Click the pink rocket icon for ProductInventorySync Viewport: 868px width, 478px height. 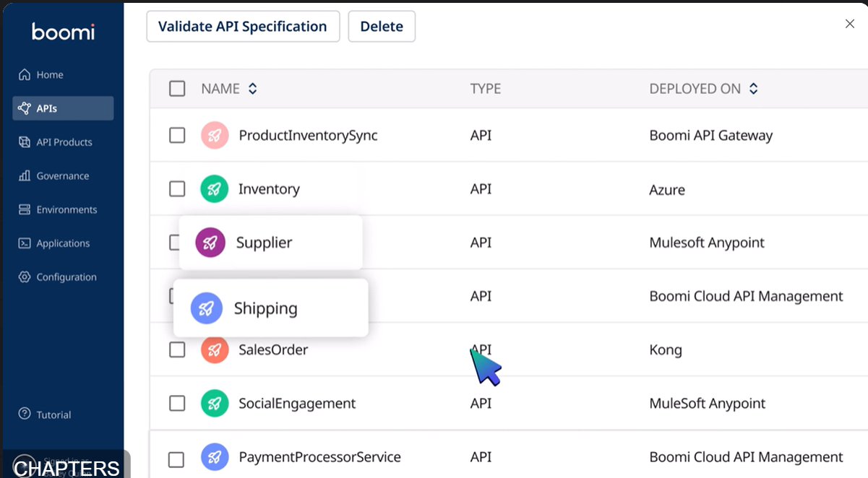(x=215, y=135)
